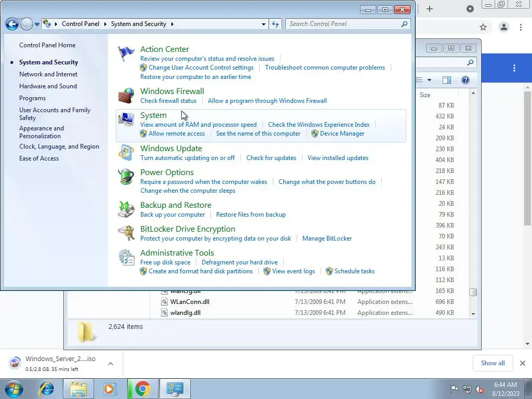532x399 pixels.
Task: Open User Accounts and Family Safety
Action: click(x=55, y=114)
